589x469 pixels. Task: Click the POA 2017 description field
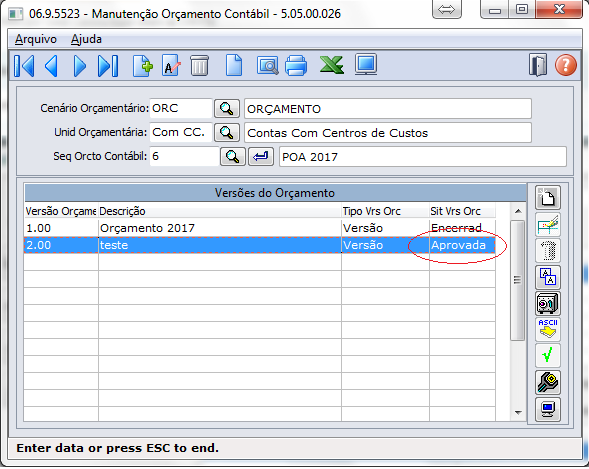pos(423,157)
